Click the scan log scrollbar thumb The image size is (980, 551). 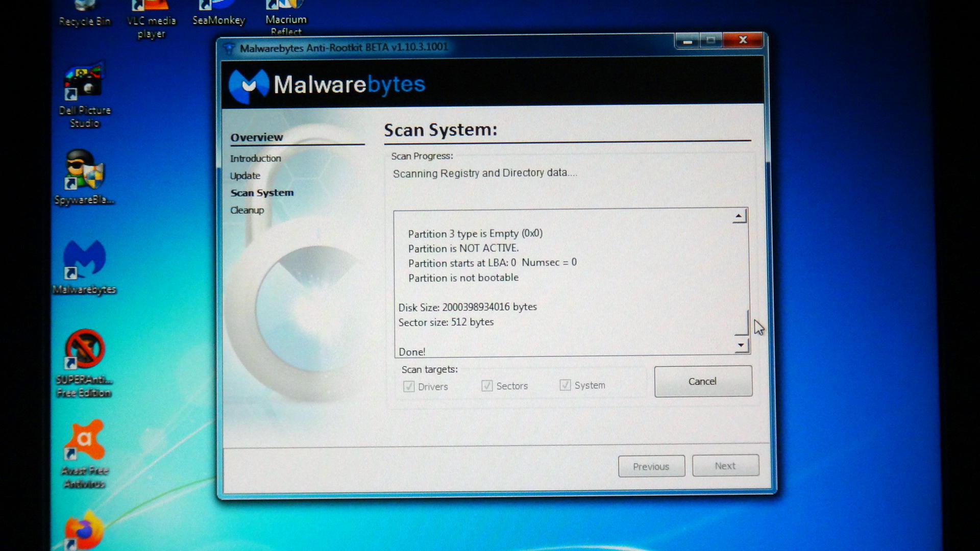pyautogui.click(x=742, y=322)
